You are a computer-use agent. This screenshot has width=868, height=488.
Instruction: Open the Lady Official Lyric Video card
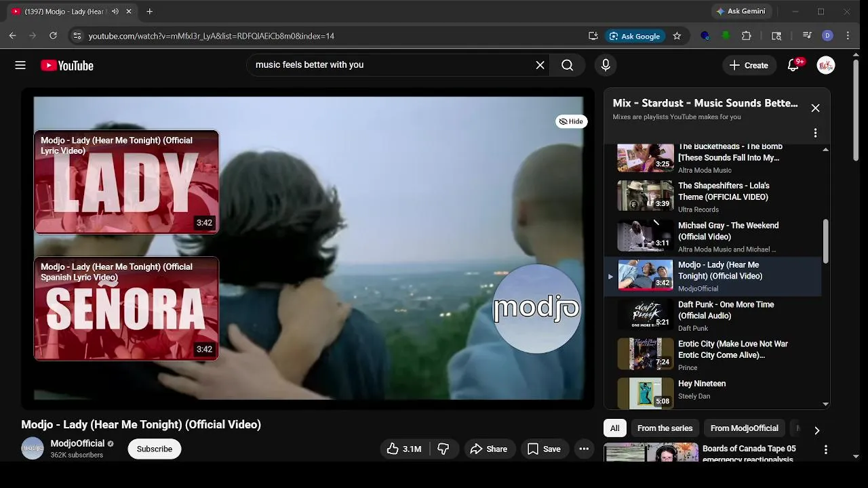(126, 182)
